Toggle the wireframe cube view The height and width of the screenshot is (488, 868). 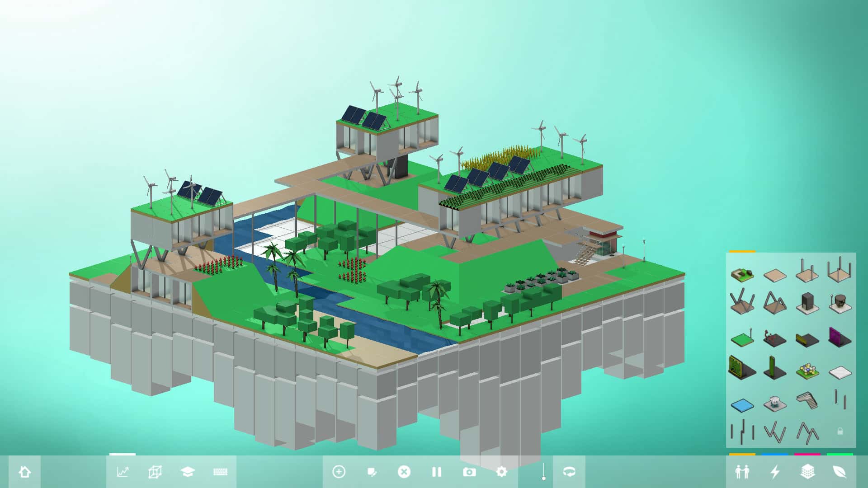(x=155, y=472)
